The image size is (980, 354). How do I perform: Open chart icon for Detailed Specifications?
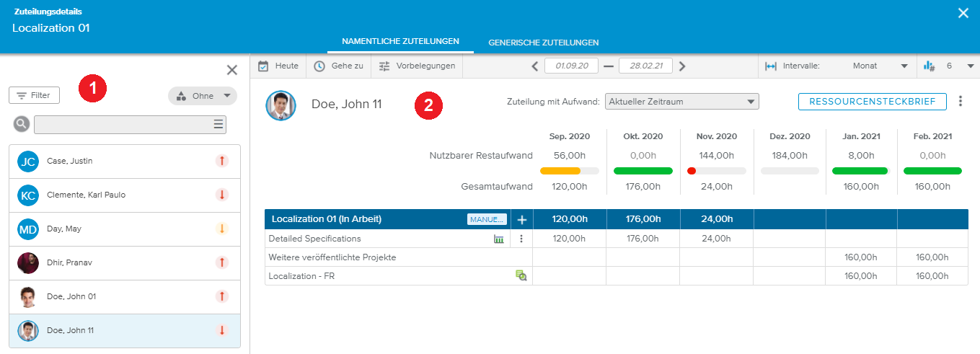click(x=498, y=239)
